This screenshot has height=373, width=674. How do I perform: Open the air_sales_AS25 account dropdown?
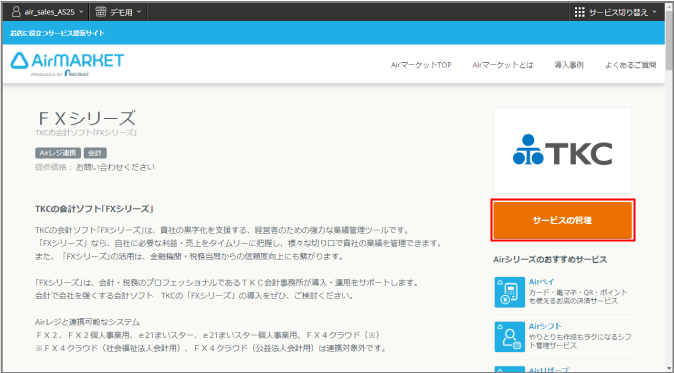[x=47, y=12]
